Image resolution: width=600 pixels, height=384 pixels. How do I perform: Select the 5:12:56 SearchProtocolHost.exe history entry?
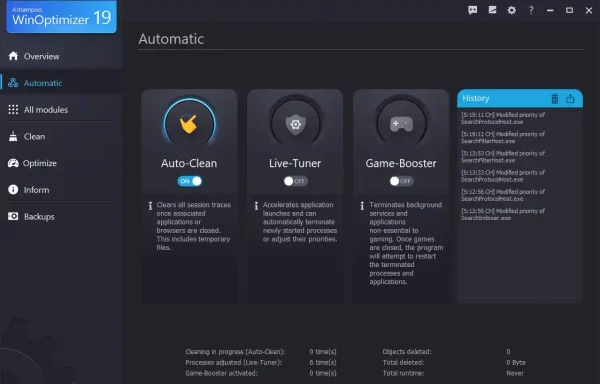coord(503,195)
